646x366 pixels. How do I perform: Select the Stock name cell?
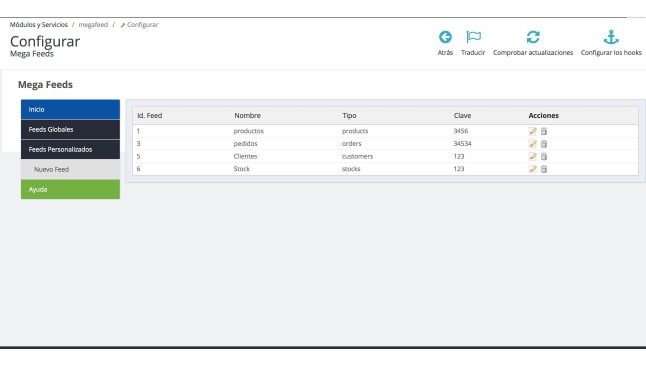tap(241, 169)
